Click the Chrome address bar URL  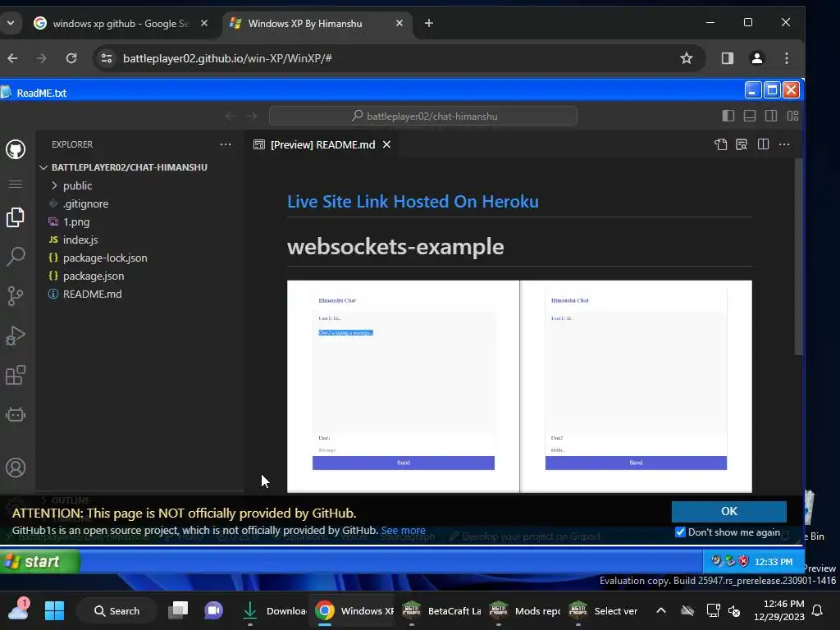pyautogui.click(x=227, y=58)
